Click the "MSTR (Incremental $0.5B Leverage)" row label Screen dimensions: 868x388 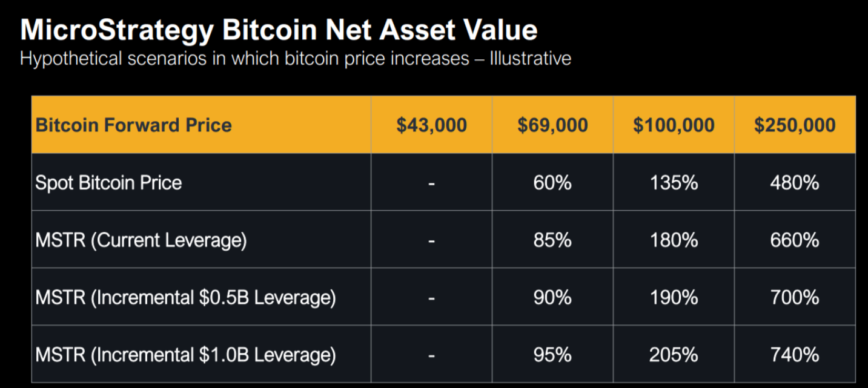click(185, 298)
